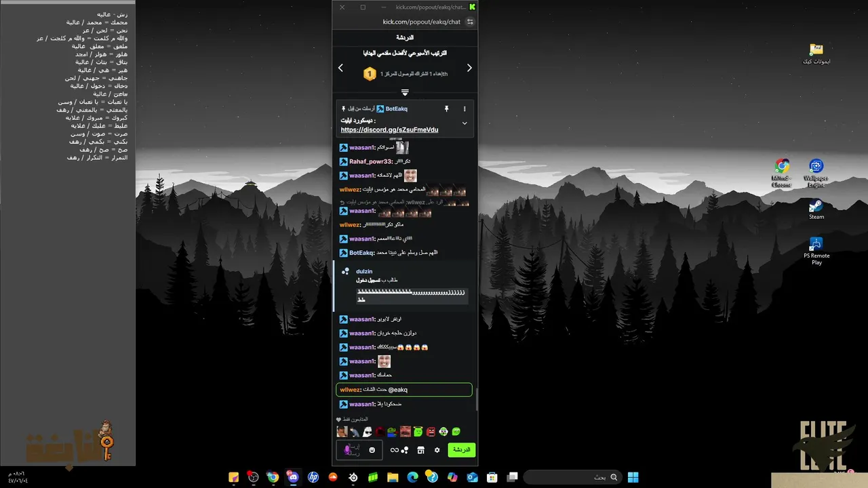Open SteelSeries app from taskbar
Viewport: 868px width, 488px height.
coord(353,477)
